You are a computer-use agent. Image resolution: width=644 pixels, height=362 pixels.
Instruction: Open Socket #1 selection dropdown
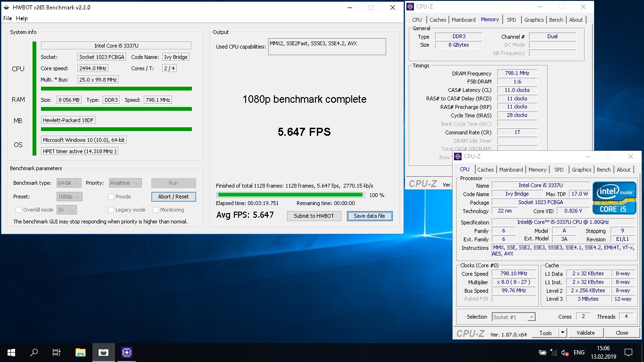pyautogui.click(x=513, y=317)
